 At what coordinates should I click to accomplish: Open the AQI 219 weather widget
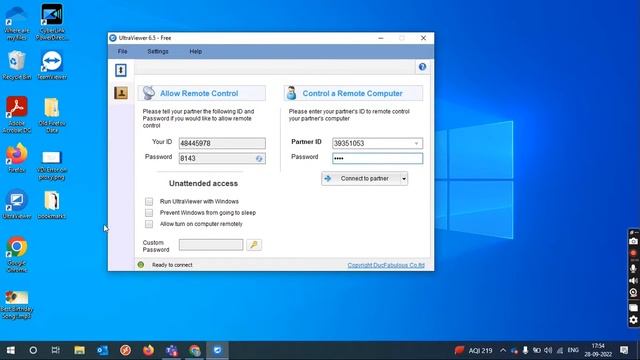coord(473,350)
